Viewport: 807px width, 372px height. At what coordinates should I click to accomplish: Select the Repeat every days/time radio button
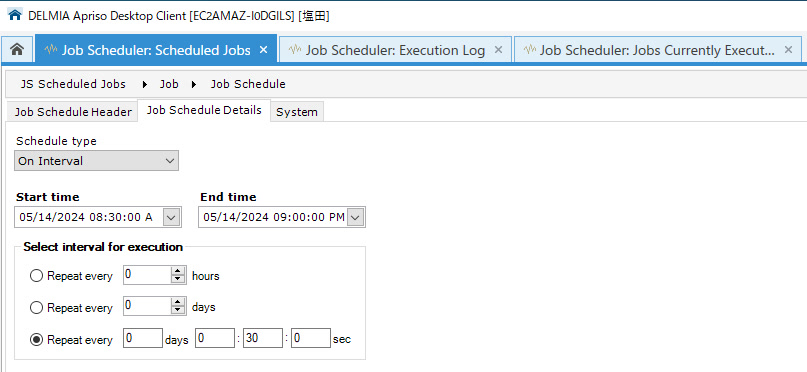pyautogui.click(x=36, y=340)
